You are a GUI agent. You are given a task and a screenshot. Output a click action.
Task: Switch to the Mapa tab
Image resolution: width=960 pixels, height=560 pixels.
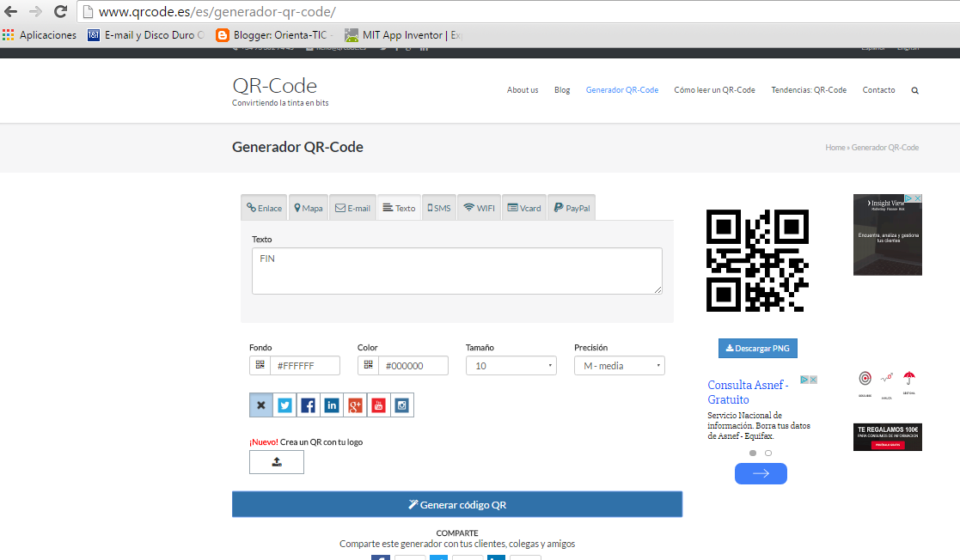[309, 208]
